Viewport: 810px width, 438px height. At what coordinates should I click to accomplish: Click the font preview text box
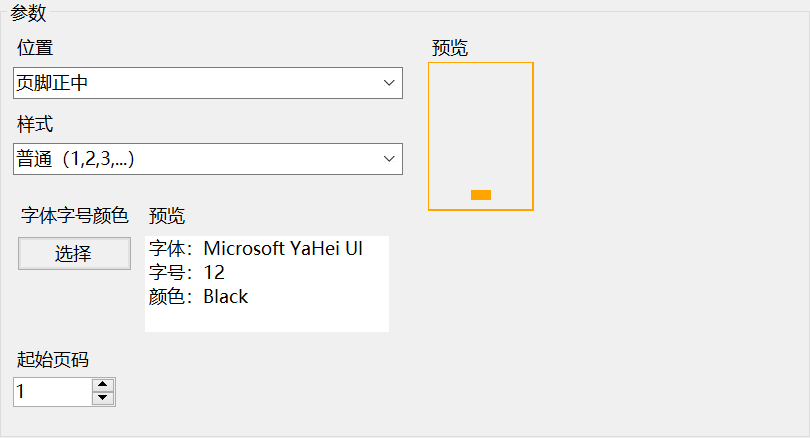pos(267,284)
